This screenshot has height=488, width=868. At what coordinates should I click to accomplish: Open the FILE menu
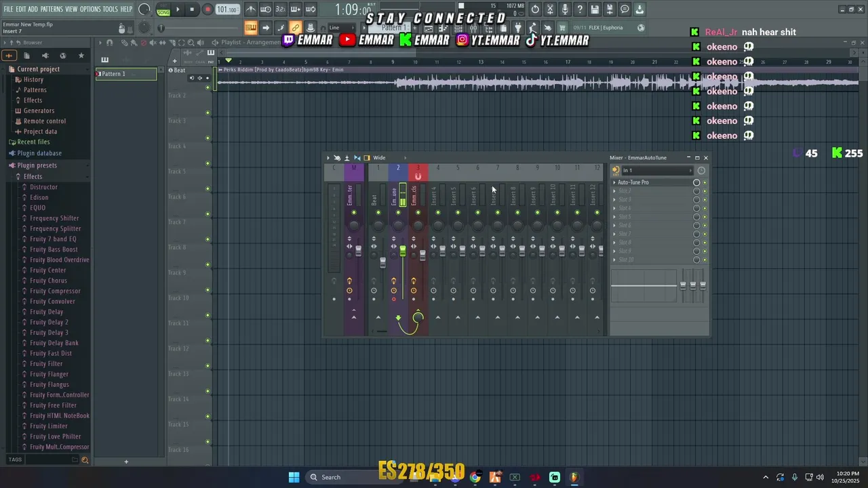coord(8,9)
